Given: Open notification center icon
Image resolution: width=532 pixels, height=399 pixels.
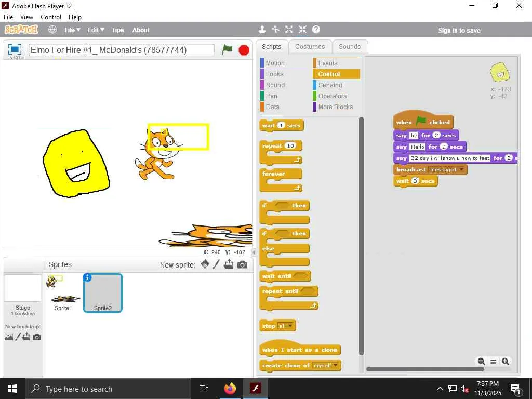Looking at the screenshot, I should tap(515, 389).
